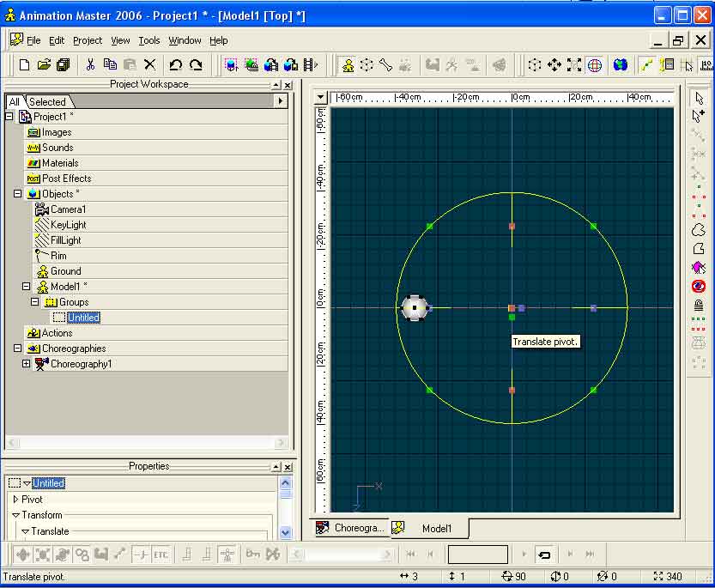The height and width of the screenshot is (588, 715).
Task: Open the Tools menu
Action: 149,40
